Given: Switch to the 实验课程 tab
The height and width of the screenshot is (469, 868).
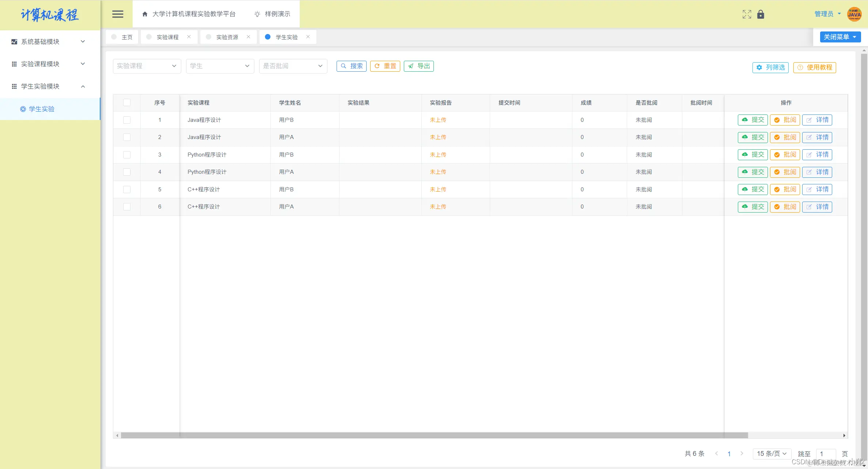Looking at the screenshot, I should 167,37.
